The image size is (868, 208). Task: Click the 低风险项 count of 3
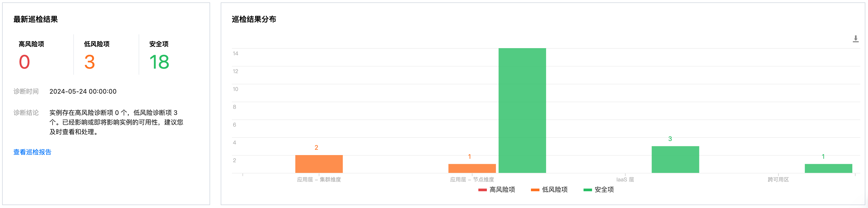tap(90, 62)
